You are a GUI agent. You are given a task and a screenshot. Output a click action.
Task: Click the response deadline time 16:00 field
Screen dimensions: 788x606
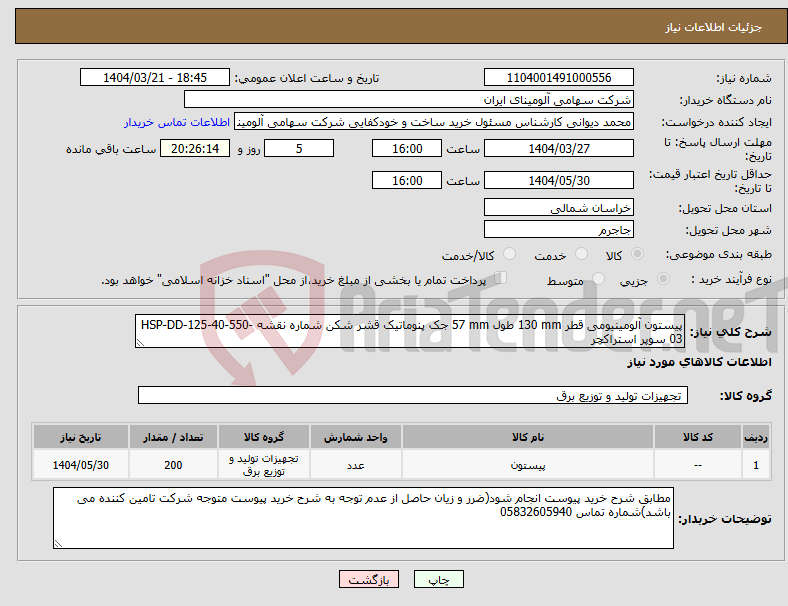pyautogui.click(x=407, y=149)
